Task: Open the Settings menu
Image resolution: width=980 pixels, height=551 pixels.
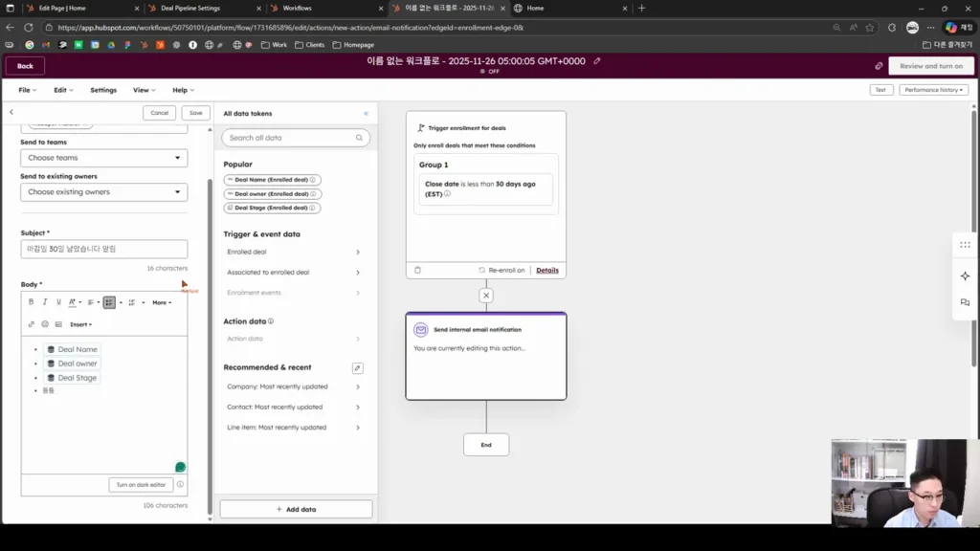Action: pos(103,90)
